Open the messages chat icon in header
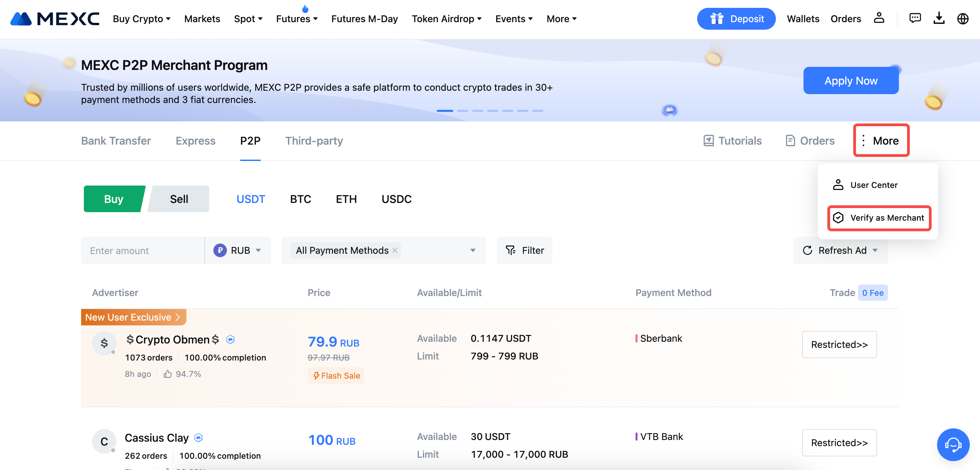This screenshot has height=470, width=980. pyautogui.click(x=915, y=18)
